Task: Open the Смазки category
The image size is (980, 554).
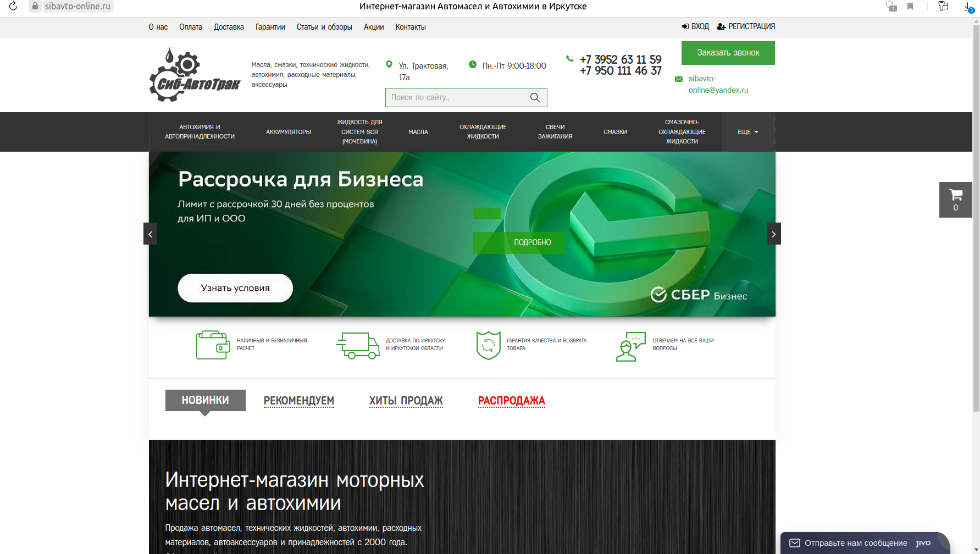Action: point(616,132)
